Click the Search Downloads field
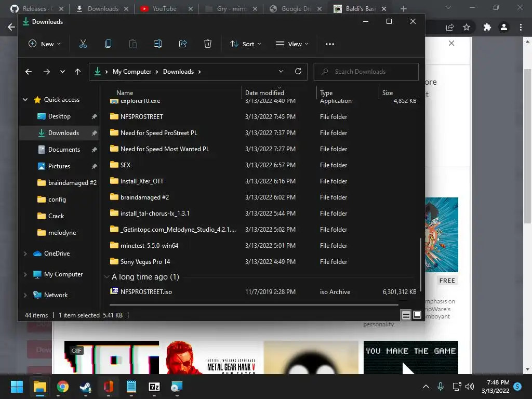532x399 pixels. click(366, 72)
